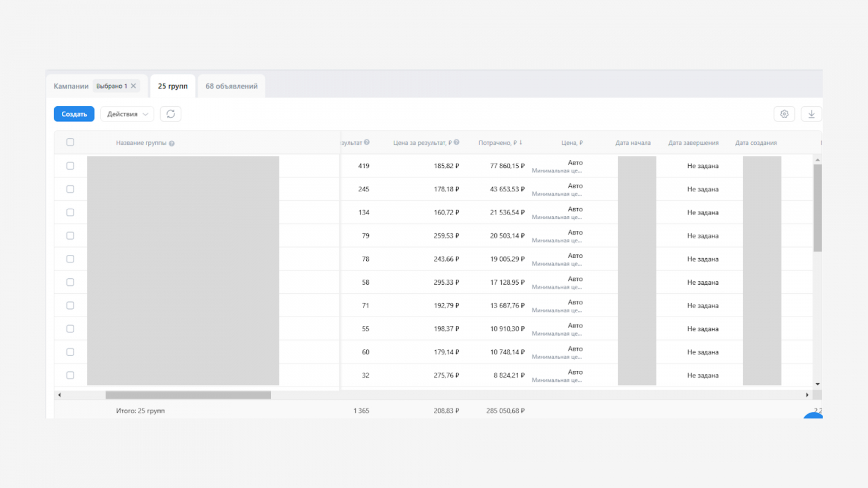Image resolution: width=868 pixels, height=488 pixels.
Task: Click the help icon beside Название группы
Action: (171, 144)
